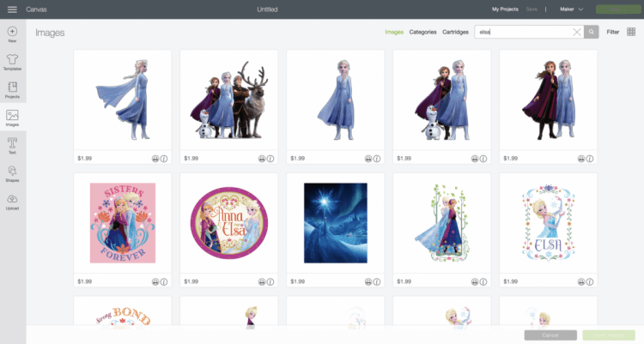Click Save in the top bar
This screenshot has width=644, height=344.
tap(532, 9)
